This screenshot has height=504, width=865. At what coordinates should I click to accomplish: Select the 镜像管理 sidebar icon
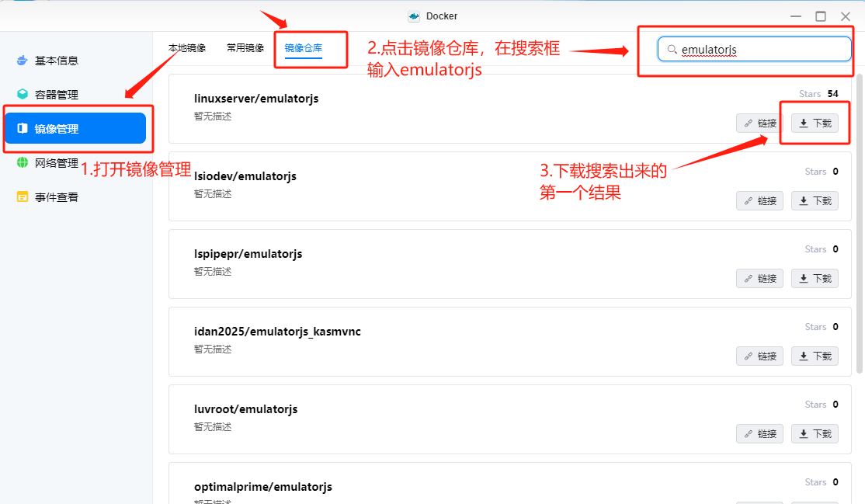tap(22, 128)
